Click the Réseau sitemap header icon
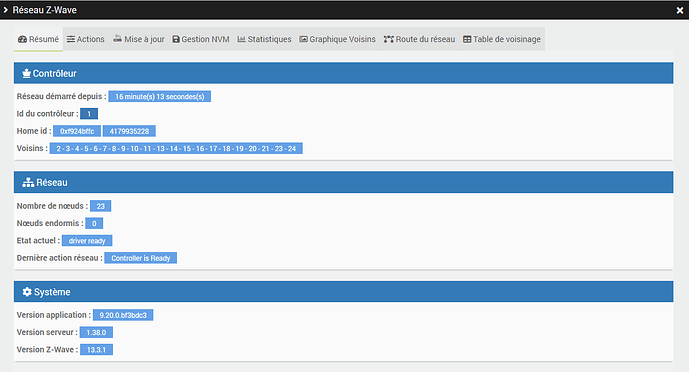Viewport: 689px width, 372px height. [28, 182]
